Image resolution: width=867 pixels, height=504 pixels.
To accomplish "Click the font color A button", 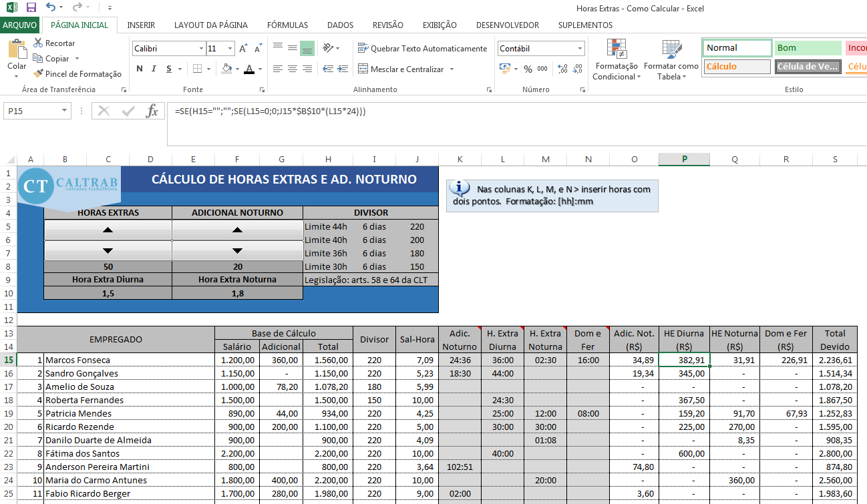I will [x=249, y=69].
